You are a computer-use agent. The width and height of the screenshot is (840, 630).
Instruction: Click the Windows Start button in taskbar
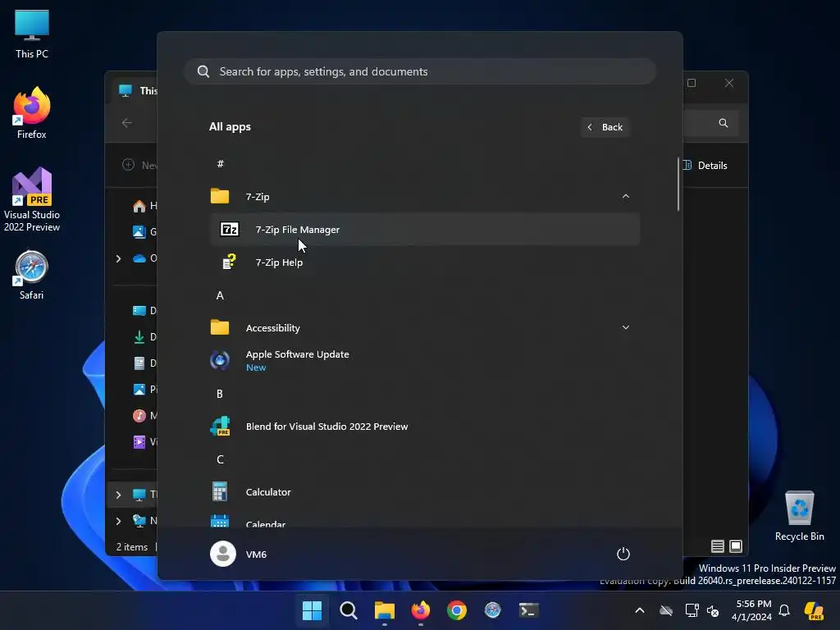312,610
